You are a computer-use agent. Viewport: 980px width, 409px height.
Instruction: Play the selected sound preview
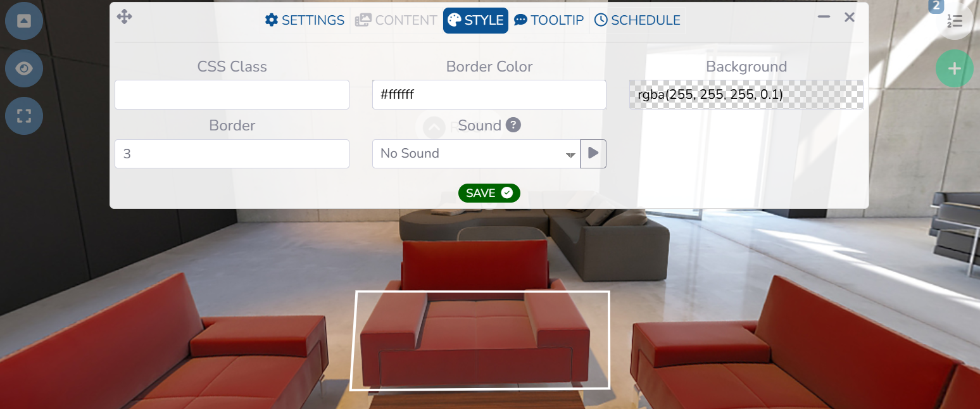pyautogui.click(x=593, y=154)
